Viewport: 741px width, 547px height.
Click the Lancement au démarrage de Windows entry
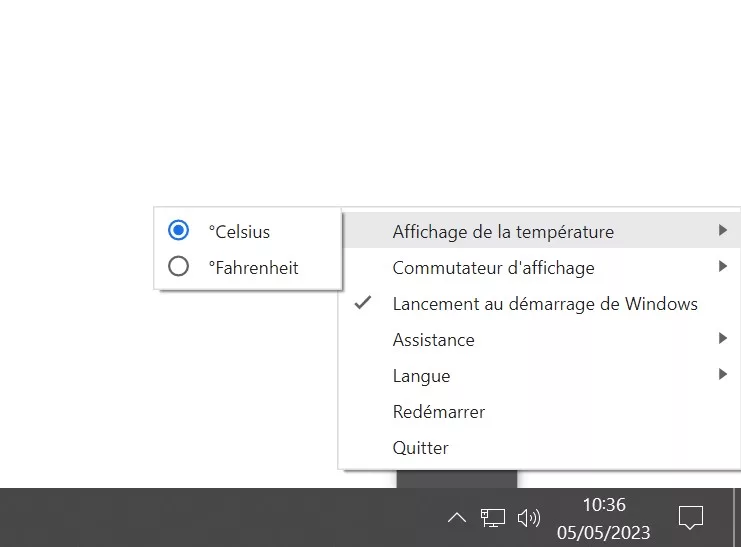pos(545,303)
